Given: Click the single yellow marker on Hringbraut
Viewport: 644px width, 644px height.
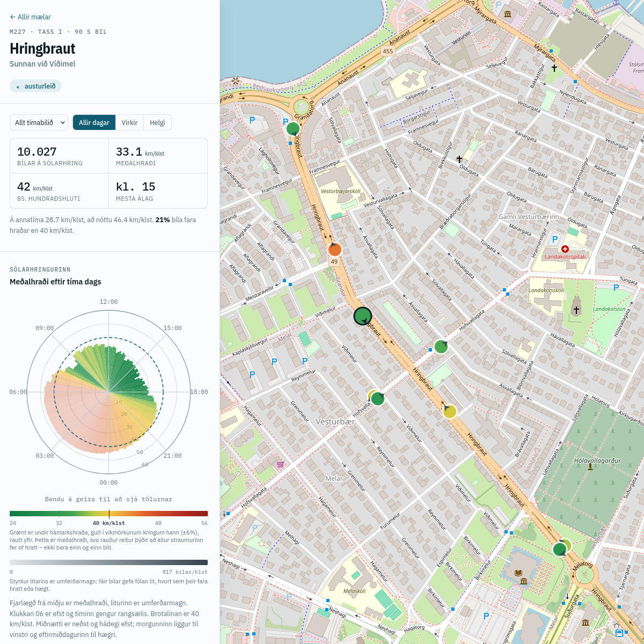Looking at the screenshot, I should pyautogui.click(x=450, y=412).
